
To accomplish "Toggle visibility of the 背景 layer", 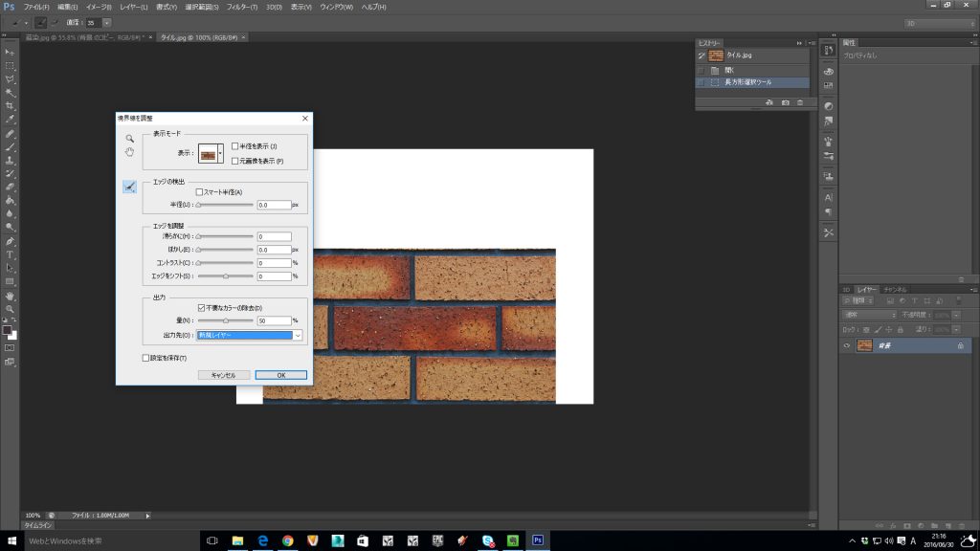I will click(846, 345).
